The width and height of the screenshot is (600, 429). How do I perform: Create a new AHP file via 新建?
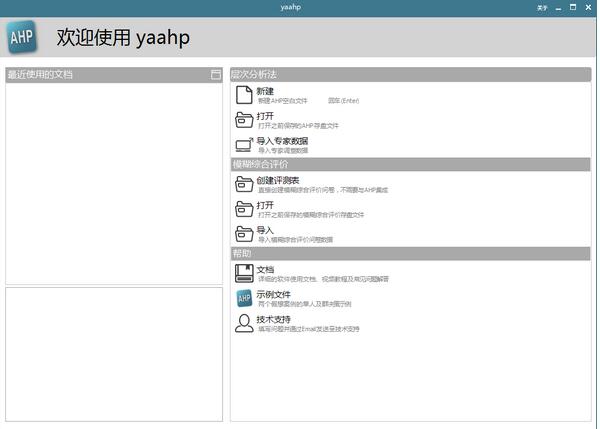(x=265, y=91)
